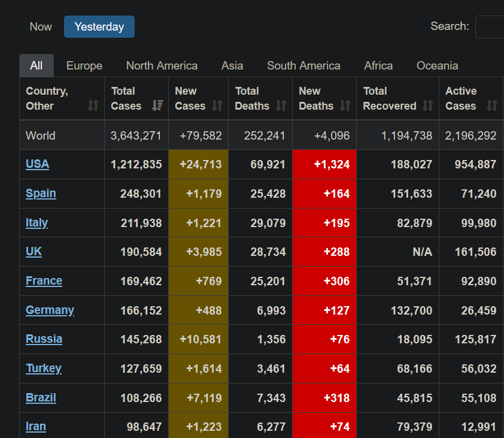Open the France country link
Screen dimensions: 504x438
coord(44,281)
